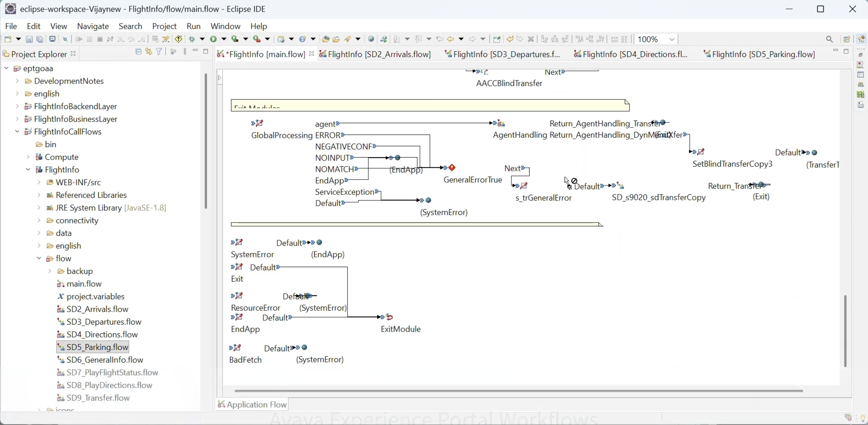Screen dimensions: 868x425
Task: Toggle Skip All Breakpoints in toolbar
Action: point(65,40)
